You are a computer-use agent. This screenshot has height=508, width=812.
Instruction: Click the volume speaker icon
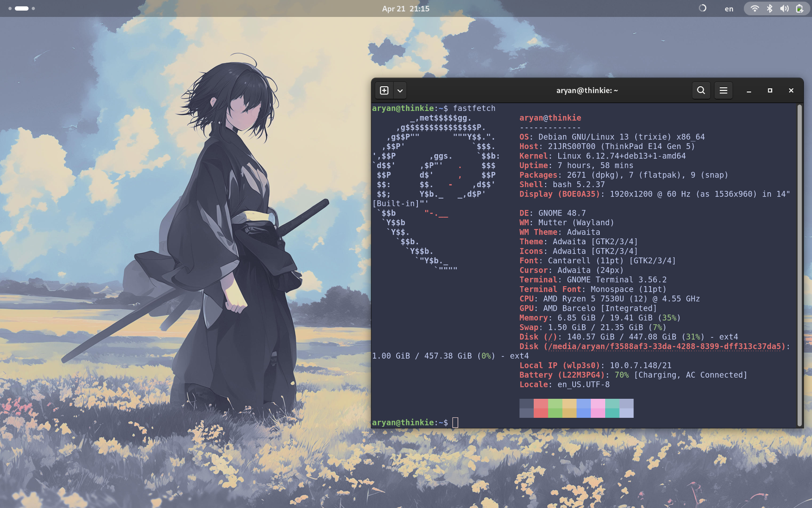tap(785, 8)
